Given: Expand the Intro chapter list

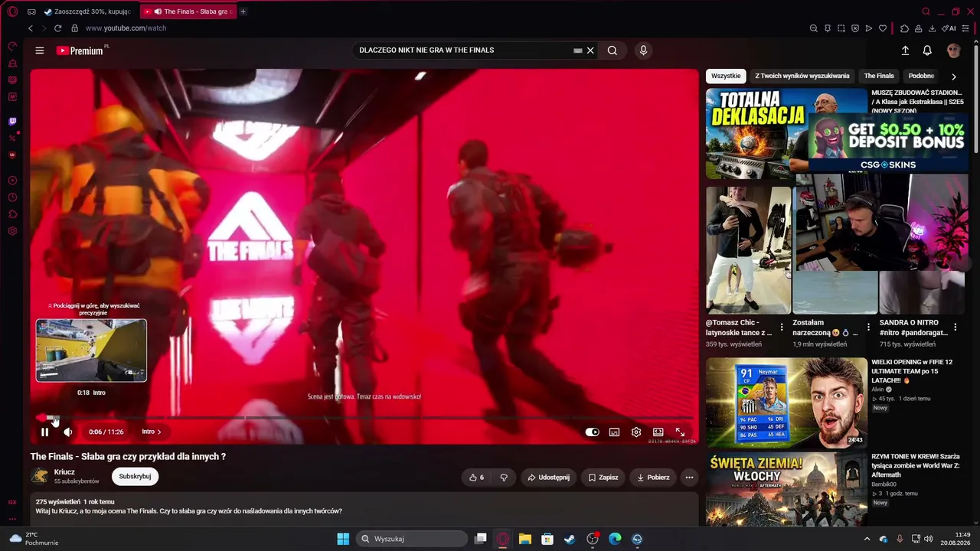Looking at the screenshot, I should click(x=152, y=432).
